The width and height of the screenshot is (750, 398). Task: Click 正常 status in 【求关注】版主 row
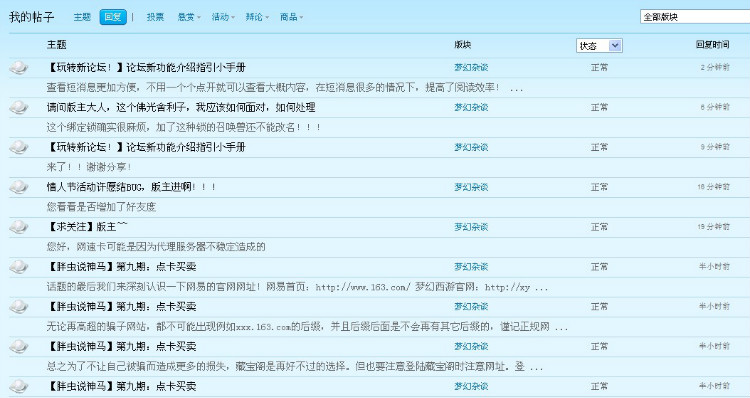point(599,227)
